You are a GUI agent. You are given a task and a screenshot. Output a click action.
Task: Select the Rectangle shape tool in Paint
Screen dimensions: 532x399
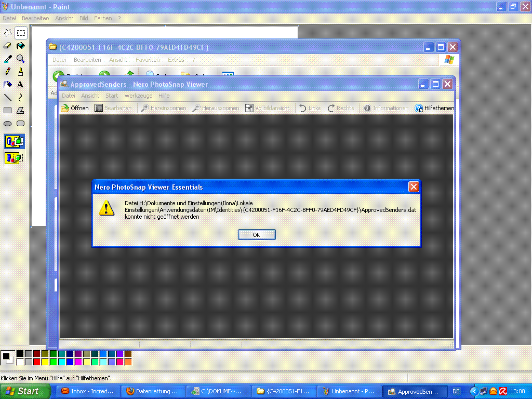pos(7,110)
